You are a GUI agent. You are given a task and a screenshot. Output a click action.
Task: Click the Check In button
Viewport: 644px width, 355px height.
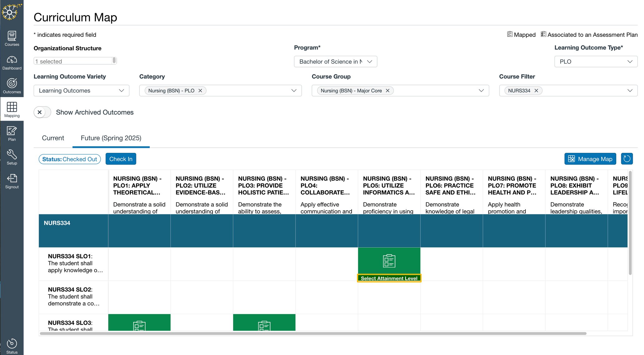tap(121, 159)
